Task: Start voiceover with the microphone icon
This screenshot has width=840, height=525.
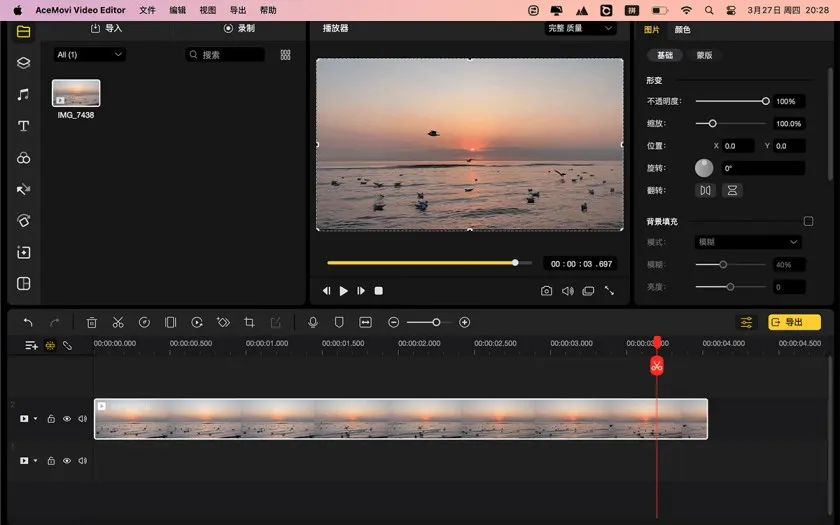Action: coord(313,322)
